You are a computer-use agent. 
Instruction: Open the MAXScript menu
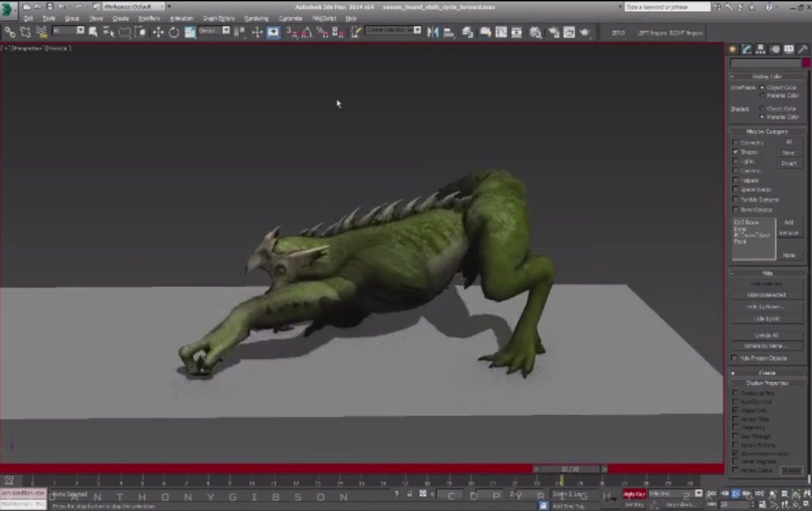click(x=325, y=18)
